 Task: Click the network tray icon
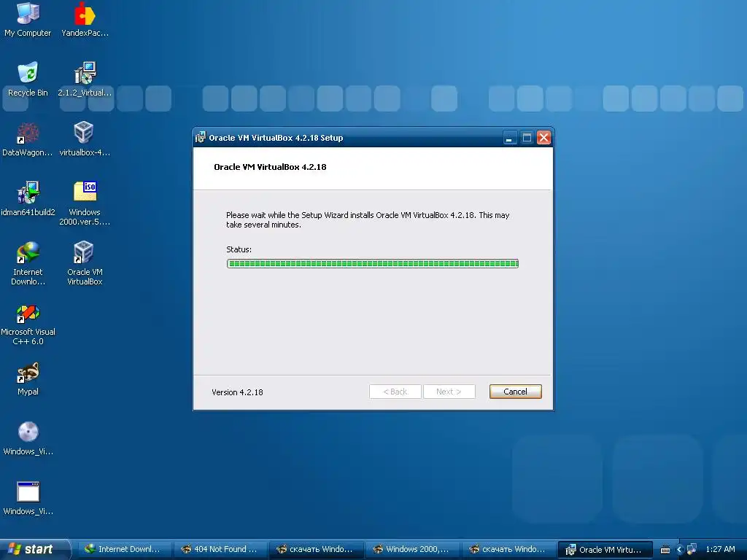(x=692, y=549)
